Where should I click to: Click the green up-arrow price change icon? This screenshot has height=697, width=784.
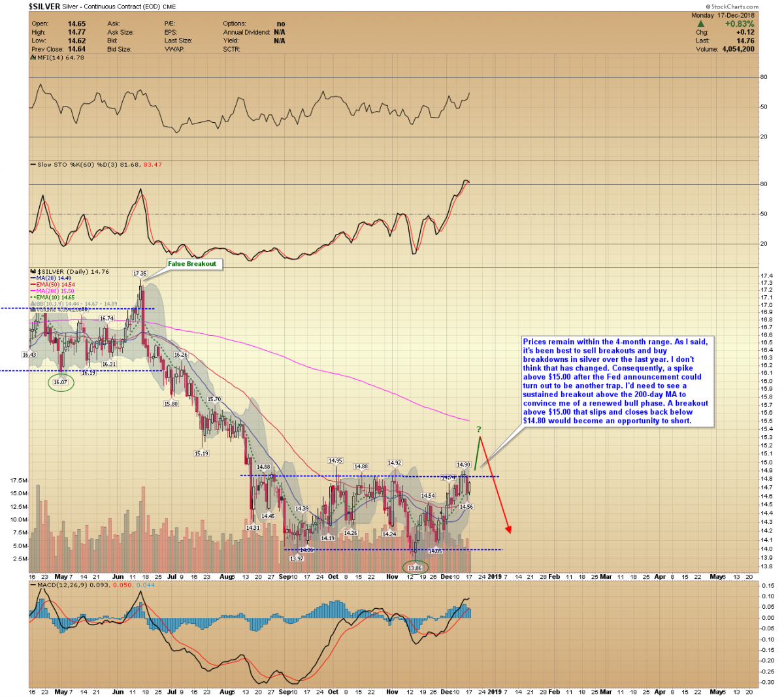pyautogui.click(x=701, y=24)
